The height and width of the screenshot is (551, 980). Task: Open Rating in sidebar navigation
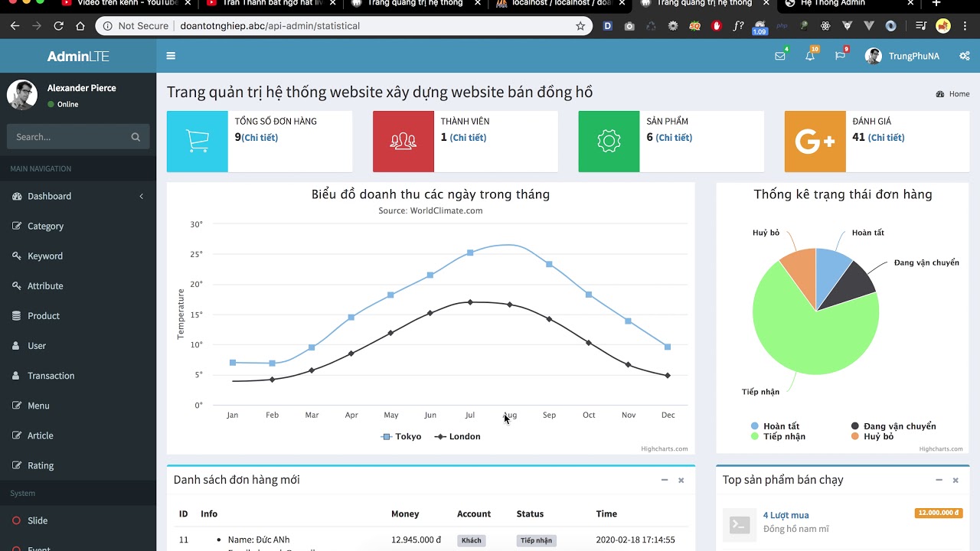(78, 465)
